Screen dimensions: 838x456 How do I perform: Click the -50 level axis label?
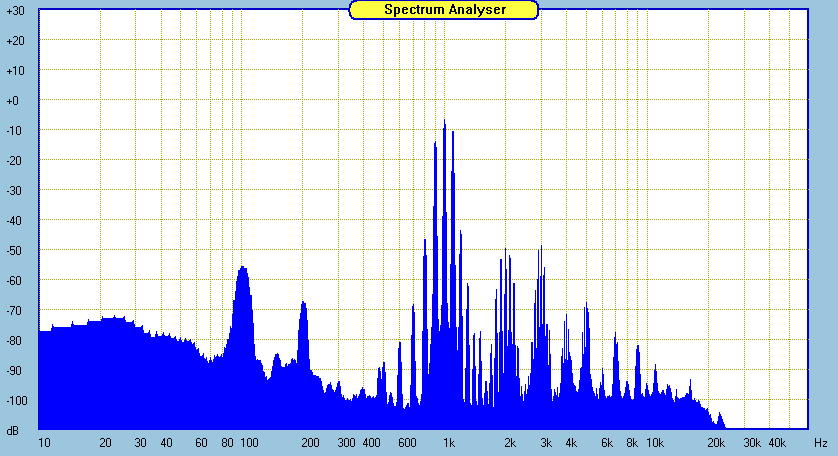click(x=15, y=251)
